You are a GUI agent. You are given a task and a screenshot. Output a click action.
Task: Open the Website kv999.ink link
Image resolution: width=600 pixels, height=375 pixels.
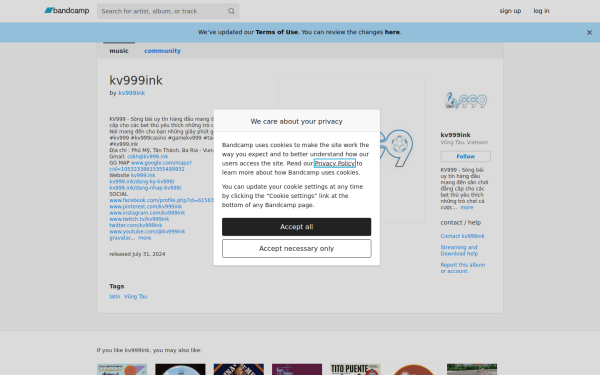click(143, 175)
